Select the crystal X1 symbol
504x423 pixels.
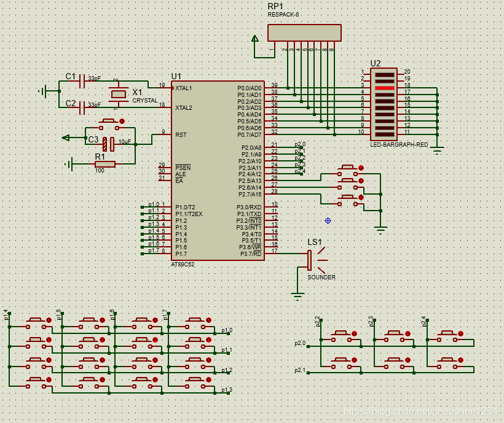tap(118, 95)
